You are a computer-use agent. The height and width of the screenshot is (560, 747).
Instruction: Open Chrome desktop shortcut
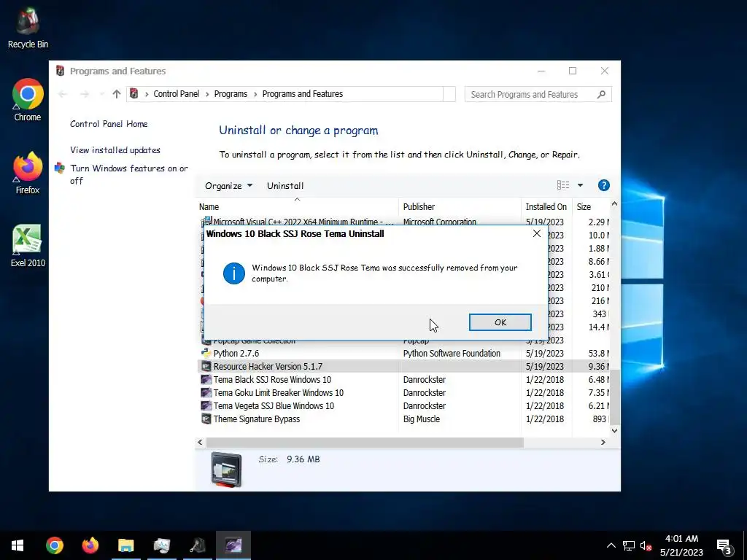pos(28,100)
